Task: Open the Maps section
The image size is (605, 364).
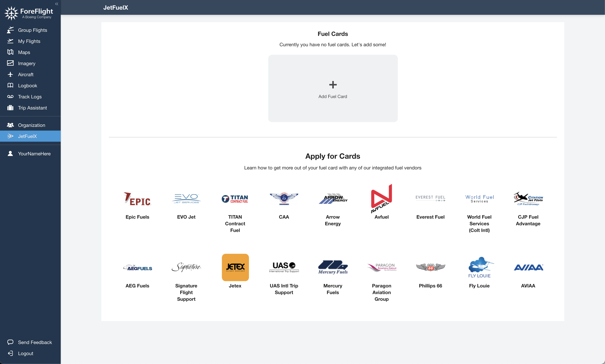Action: click(x=24, y=52)
